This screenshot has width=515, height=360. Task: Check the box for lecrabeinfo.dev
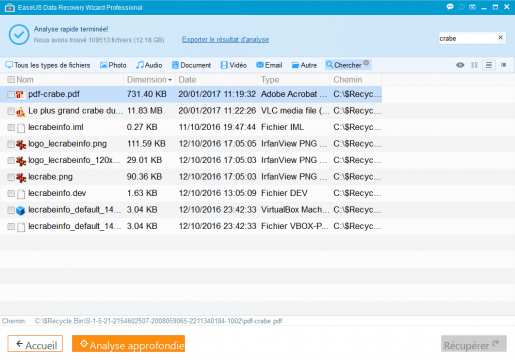coord(11,193)
